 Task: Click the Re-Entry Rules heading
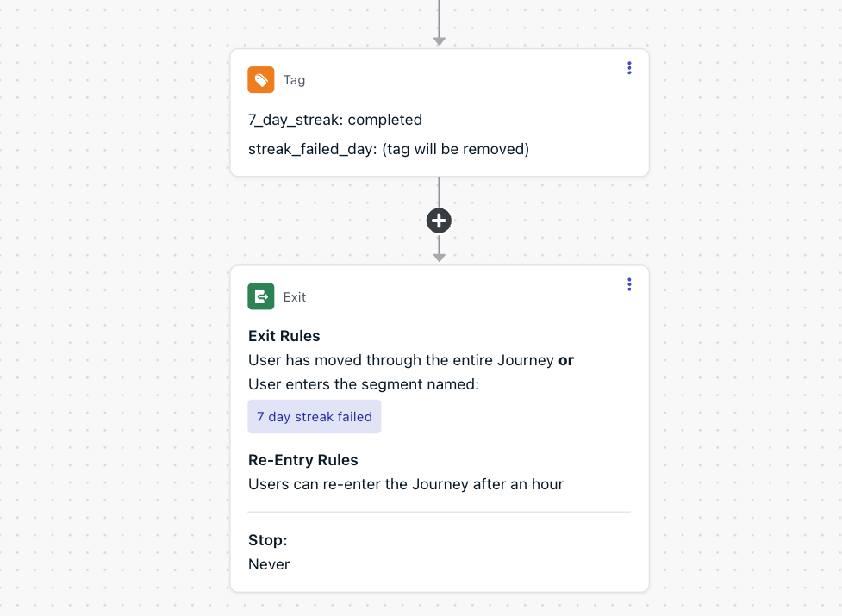(x=302, y=460)
